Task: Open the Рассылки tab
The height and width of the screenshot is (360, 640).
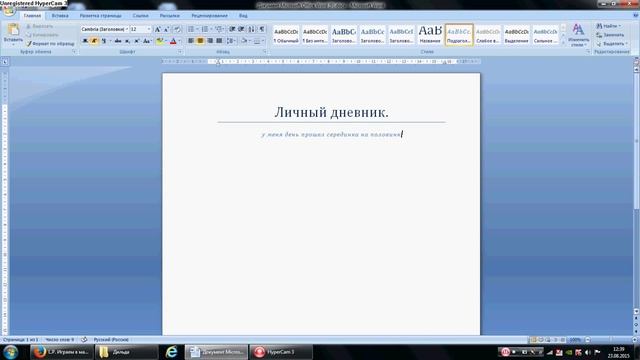Action: [170, 16]
